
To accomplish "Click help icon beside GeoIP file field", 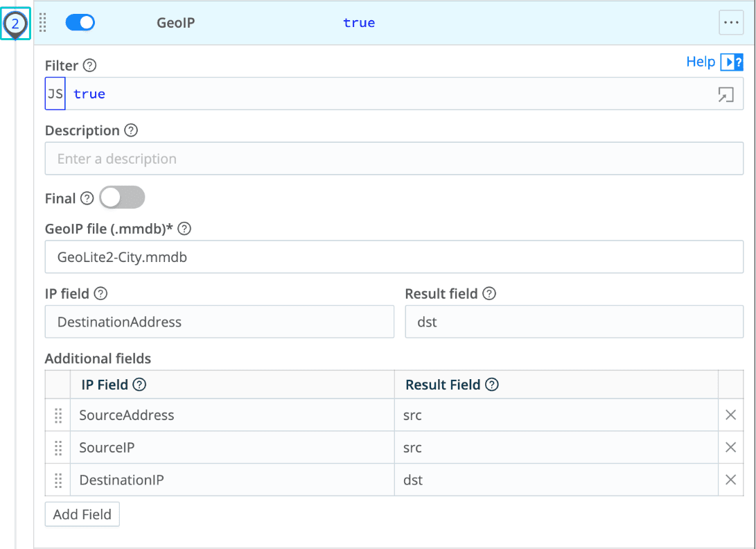I will click(x=184, y=228).
